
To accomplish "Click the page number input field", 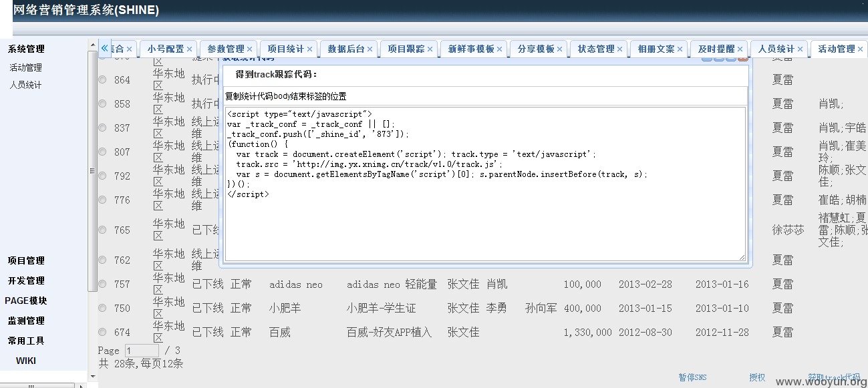I will tap(142, 350).
